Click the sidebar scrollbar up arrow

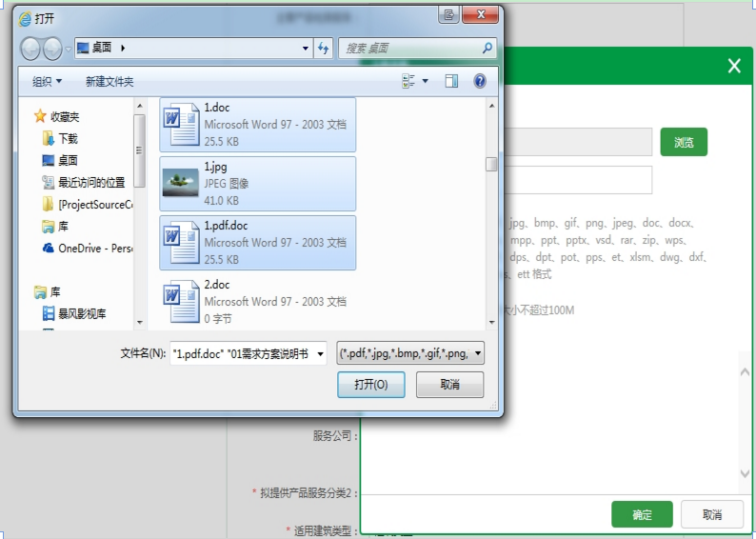[x=140, y=106]
